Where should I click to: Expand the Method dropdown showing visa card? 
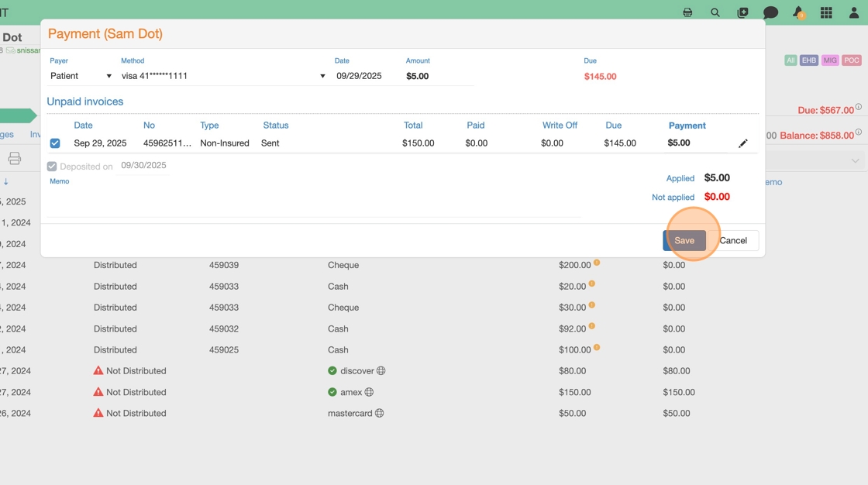click(223, 76)
